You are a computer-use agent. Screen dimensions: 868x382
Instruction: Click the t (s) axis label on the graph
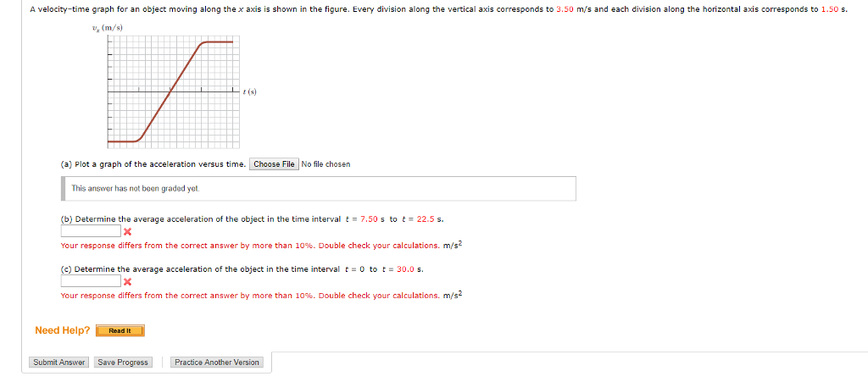pyautogui.click(x=250, y=91)
